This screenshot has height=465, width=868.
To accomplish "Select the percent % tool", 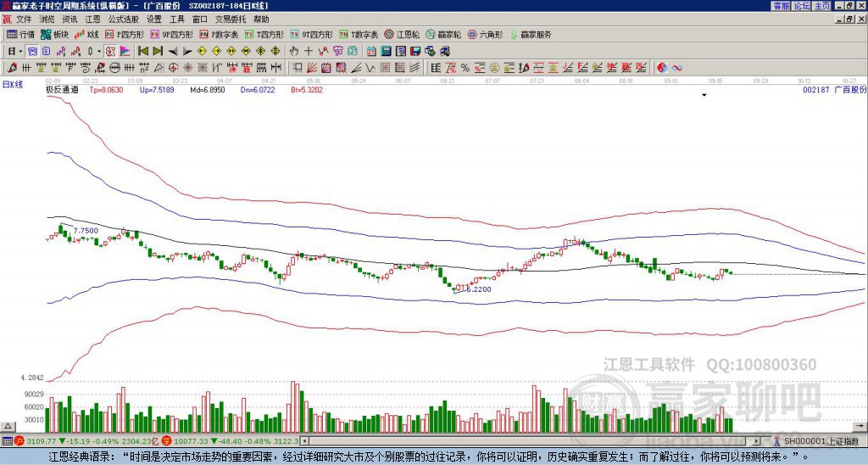I will click(465, 68).
